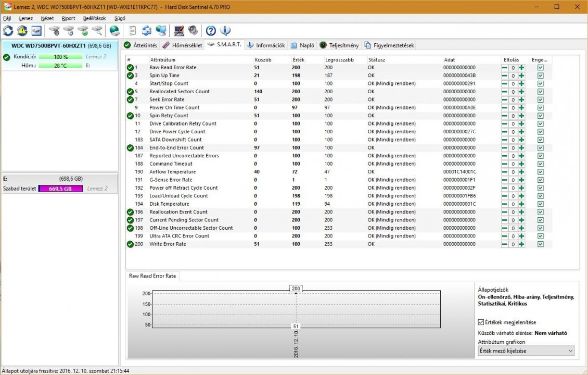
Task: Click green check icon beside Reallocation Event Count
Action: click(130, 212)
